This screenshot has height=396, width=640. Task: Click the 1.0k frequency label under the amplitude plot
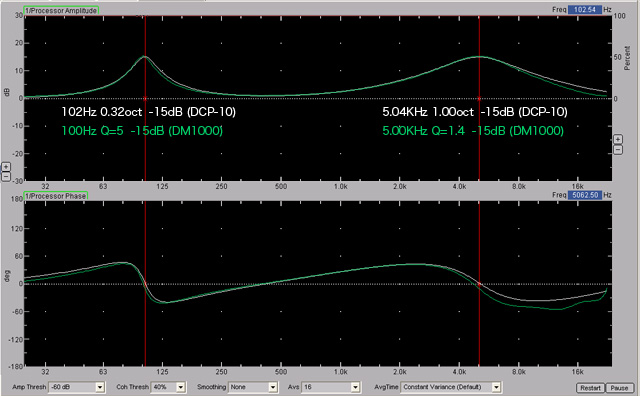point(340,187)
